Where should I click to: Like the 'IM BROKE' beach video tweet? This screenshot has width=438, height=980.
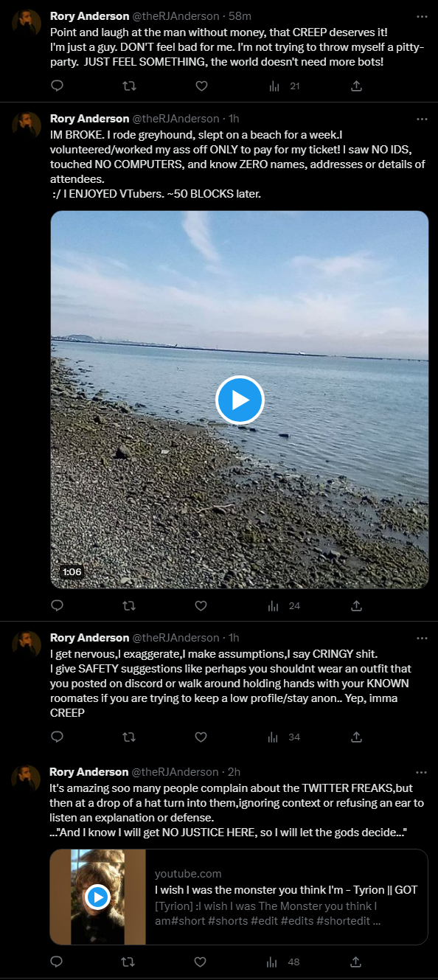201,605
